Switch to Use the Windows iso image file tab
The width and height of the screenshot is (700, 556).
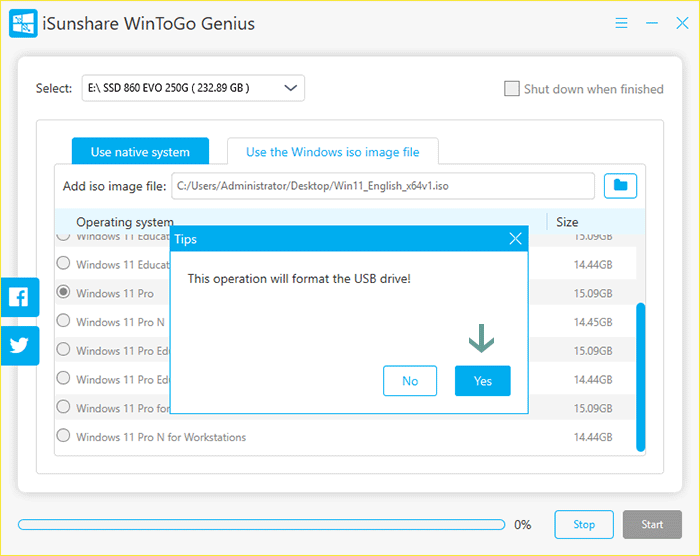tap(333, 151)
